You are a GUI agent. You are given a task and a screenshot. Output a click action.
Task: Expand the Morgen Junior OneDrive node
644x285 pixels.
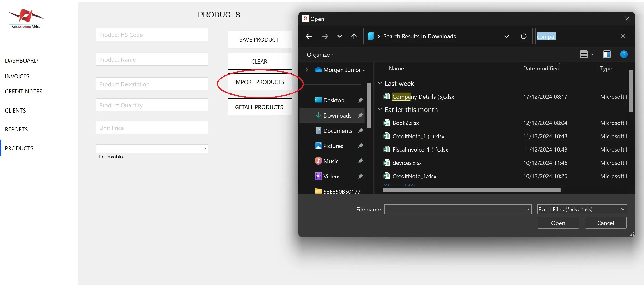click(x=307, y=69)
